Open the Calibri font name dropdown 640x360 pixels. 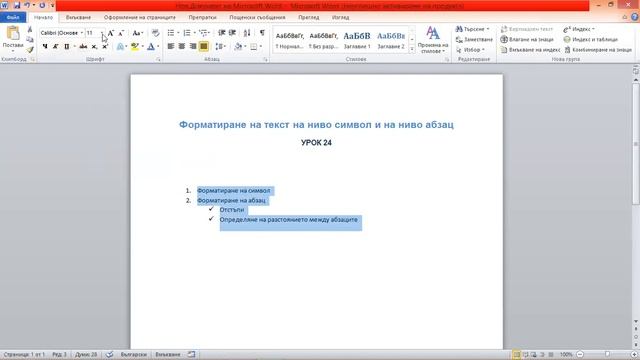[x=82, y=33]
